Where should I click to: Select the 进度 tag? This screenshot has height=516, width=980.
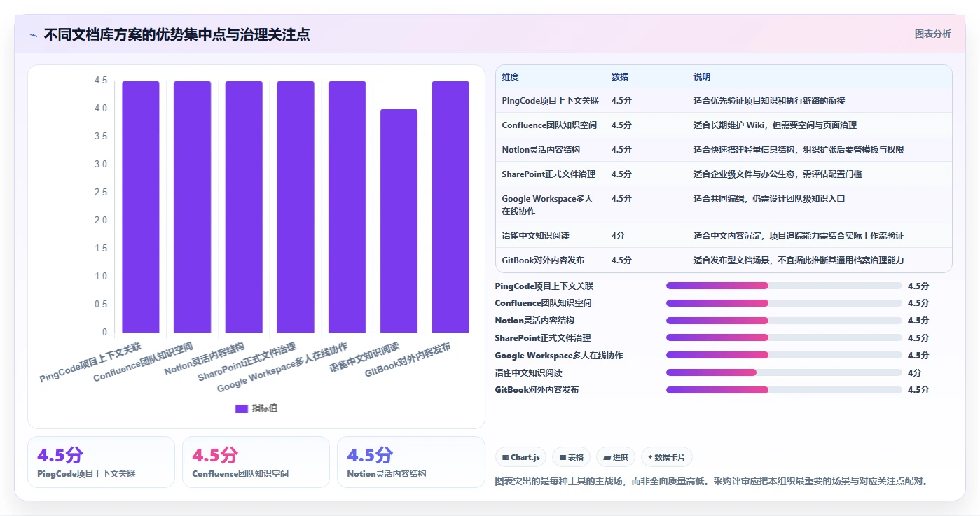[x=616, y=457]
